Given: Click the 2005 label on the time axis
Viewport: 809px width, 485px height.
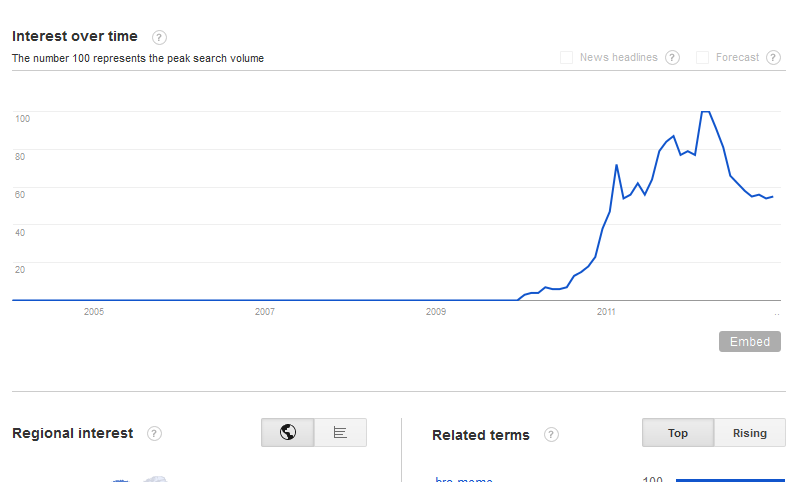Looking at the screenshot, I should coord(94,312).
